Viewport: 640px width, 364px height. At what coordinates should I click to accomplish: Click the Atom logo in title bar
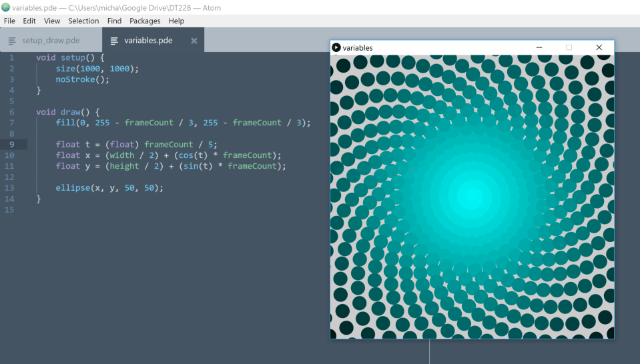(6, 7)
